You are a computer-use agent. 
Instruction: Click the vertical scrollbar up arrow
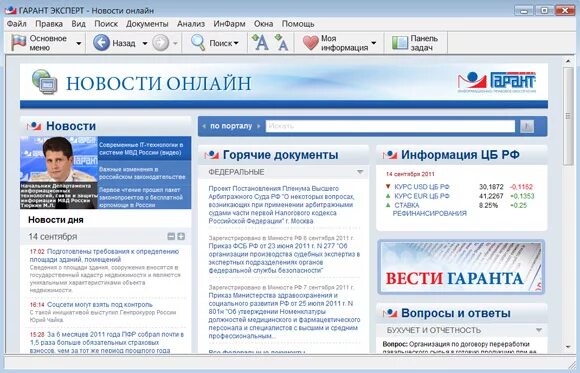(568, 61)
